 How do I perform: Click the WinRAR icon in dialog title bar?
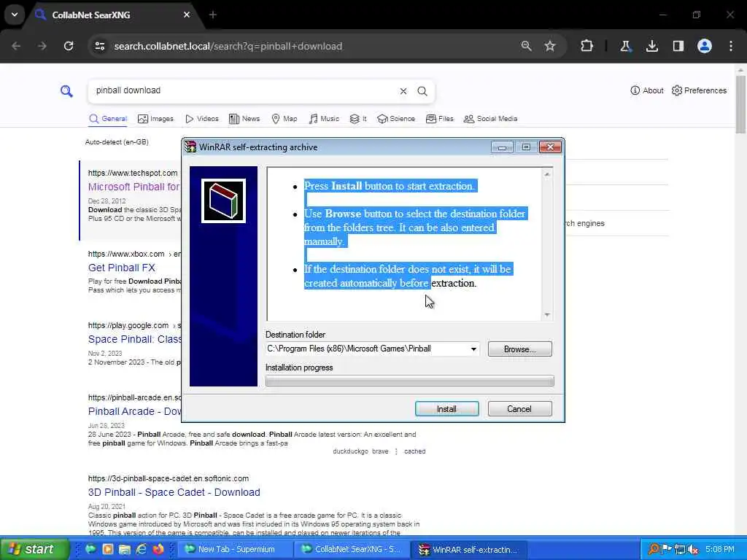(190, 147)
